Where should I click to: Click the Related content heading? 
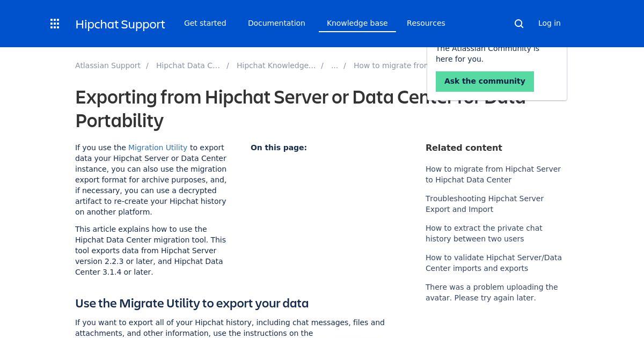[464, 148]
